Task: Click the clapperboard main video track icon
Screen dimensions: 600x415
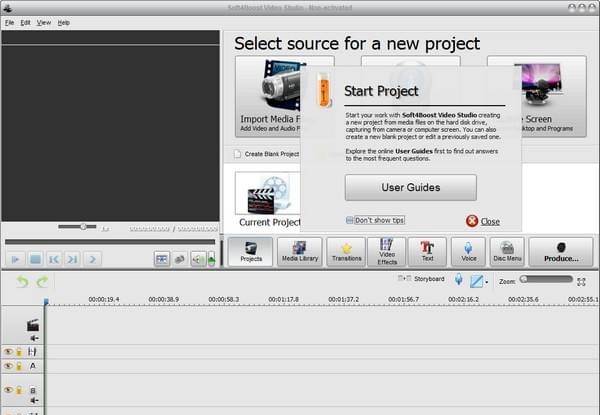Action: tap(33, 325)
